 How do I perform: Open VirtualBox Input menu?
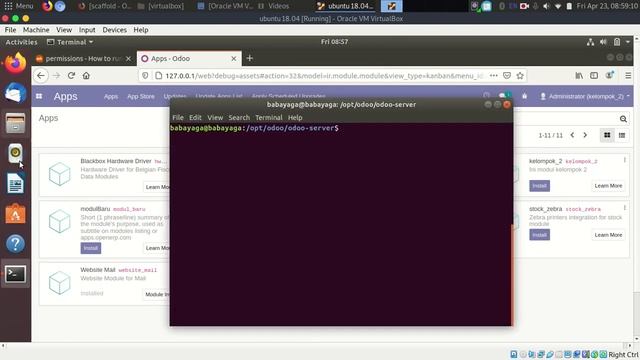87,30
